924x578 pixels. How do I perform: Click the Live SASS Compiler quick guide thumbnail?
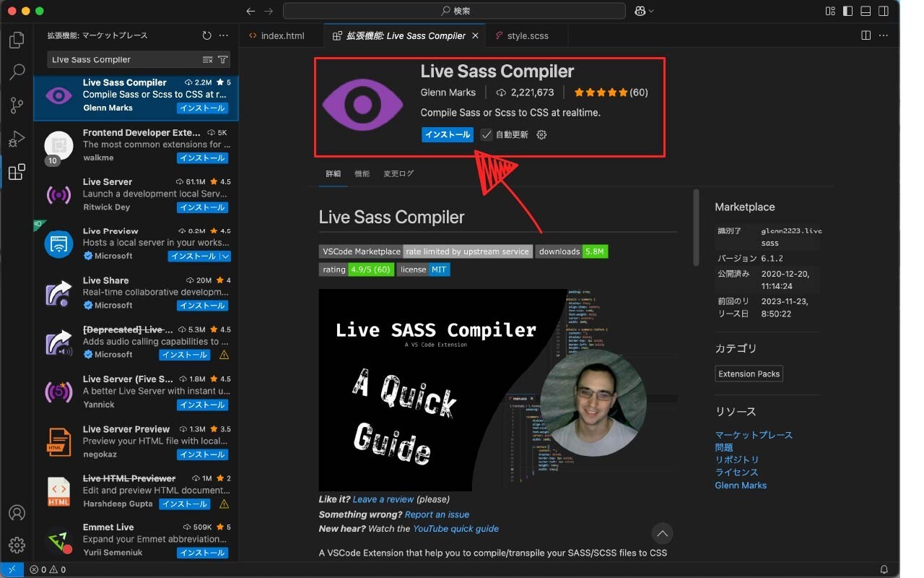(498, 390)
